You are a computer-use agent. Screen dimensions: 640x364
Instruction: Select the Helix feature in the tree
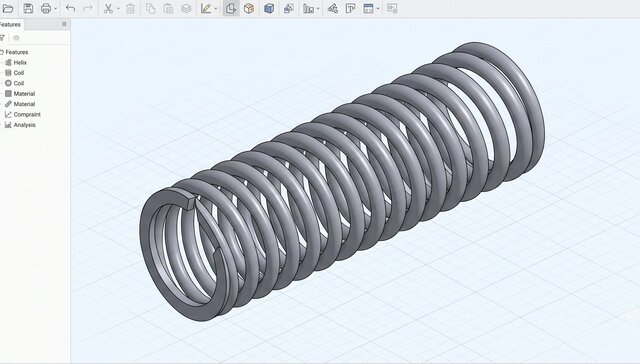click(20, 62)
